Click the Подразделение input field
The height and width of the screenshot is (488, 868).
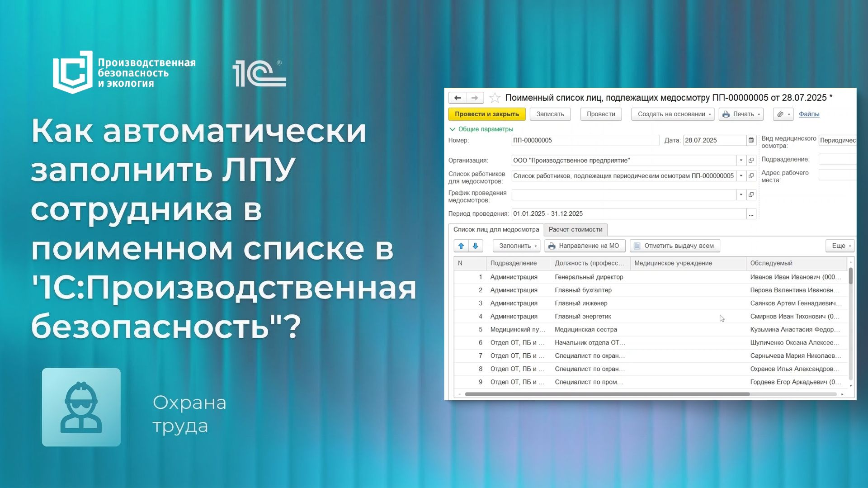837,159
